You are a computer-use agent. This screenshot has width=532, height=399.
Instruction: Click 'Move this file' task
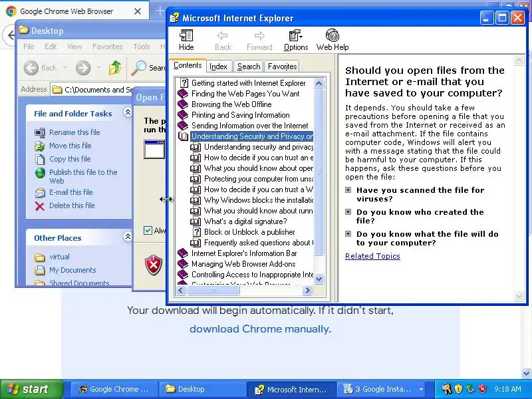70,146
